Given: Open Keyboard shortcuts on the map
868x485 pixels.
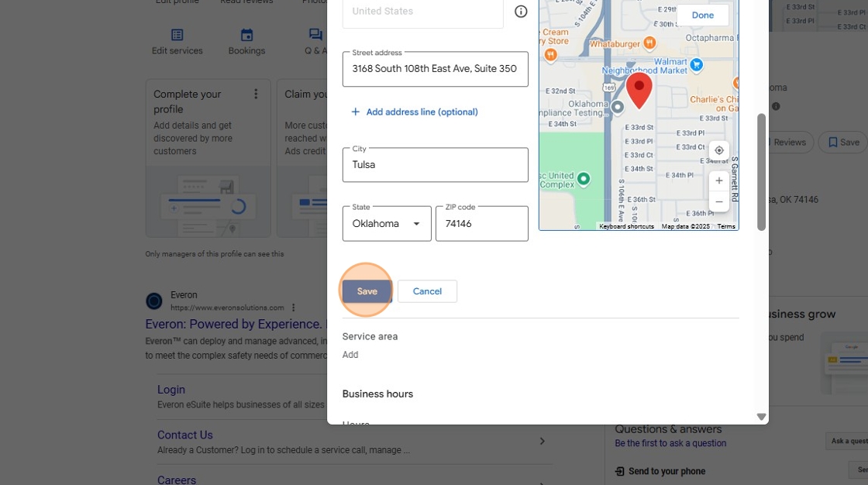Looking at the screenshot, I should (626, 226).
